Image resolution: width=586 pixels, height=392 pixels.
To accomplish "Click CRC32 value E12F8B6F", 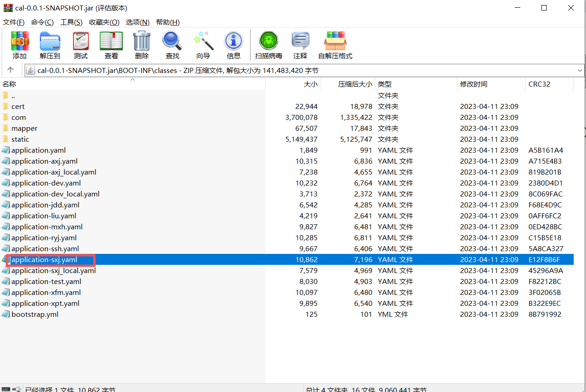I will coord(544,259).
